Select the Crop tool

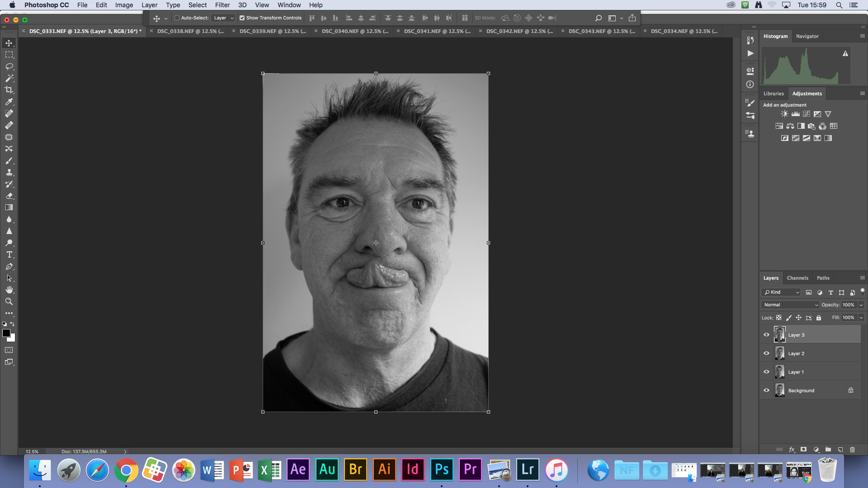[9, 90]
